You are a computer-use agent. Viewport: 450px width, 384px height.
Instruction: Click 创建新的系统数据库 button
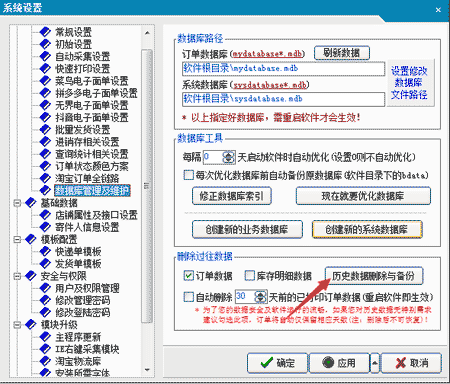pyautogui.click(x=367, y=229)
